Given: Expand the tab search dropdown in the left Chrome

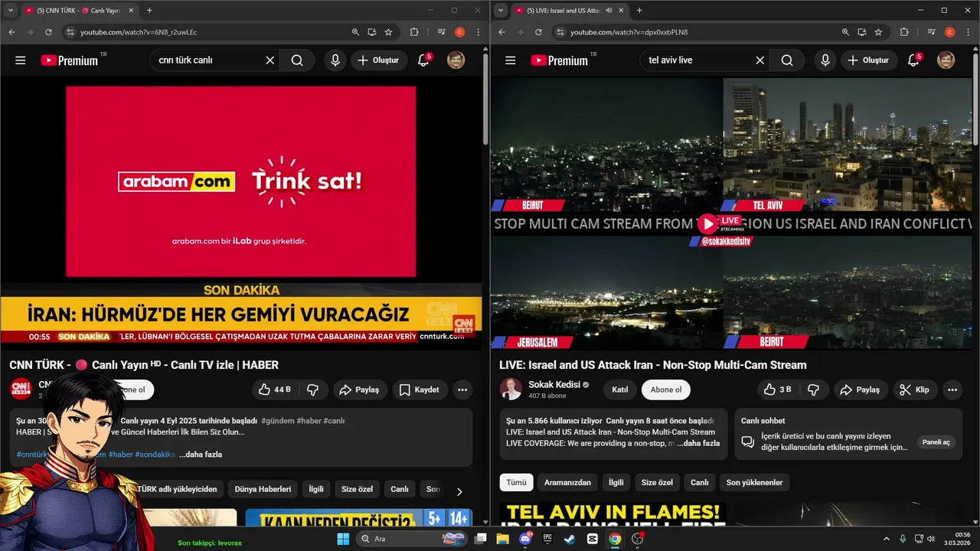Looking at the screenshot, I should coord(11,10).
